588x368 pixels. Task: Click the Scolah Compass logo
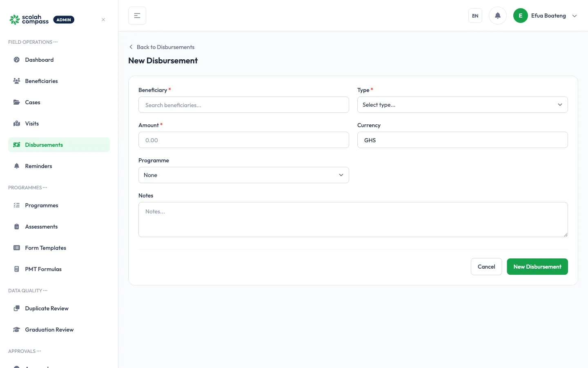click(29, 20)
